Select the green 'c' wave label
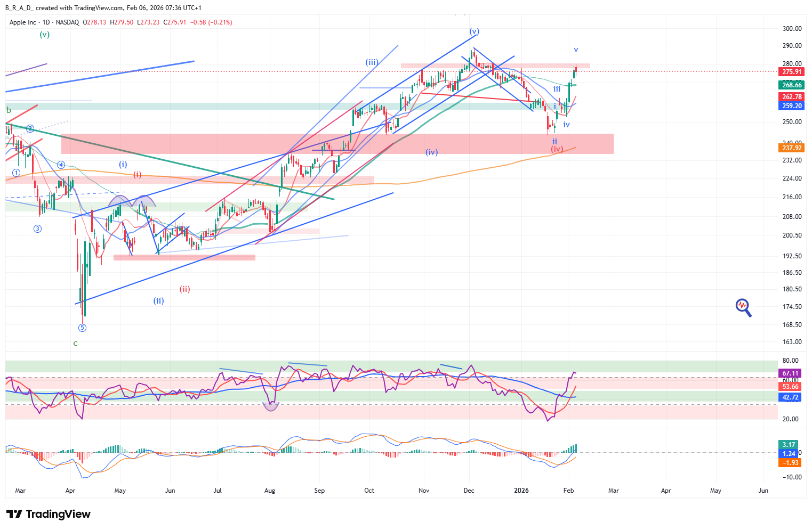This screenshot has width=812, height=530. tap(75, 344)
